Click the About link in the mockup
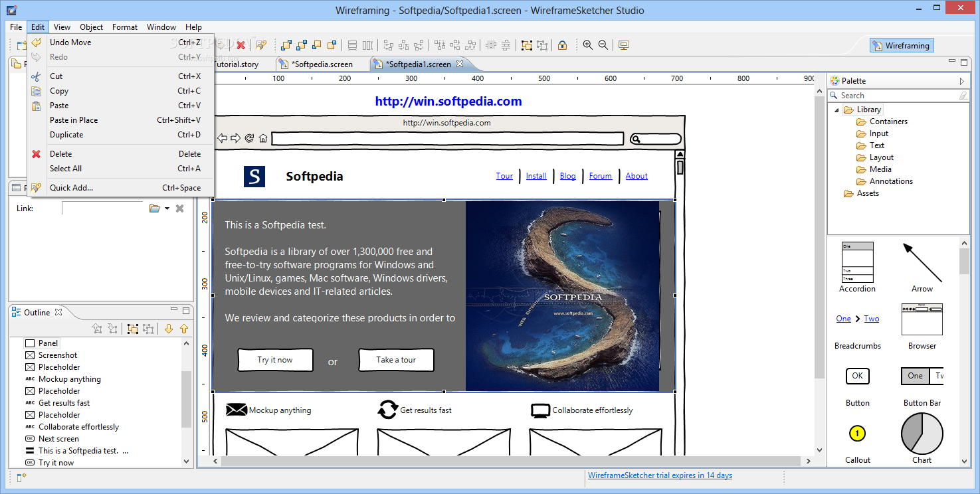This screenshot has height=494, width=980. [x=637, y=176]
